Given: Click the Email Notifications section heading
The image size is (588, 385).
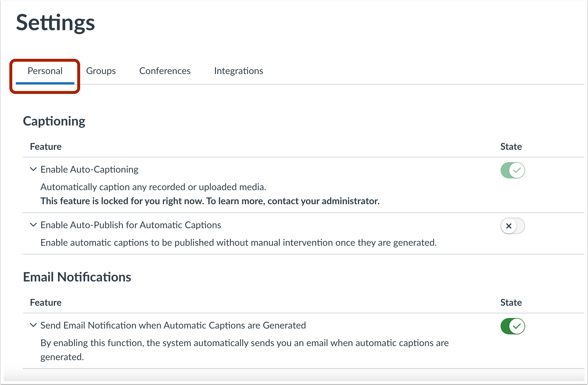Looking at the screenshot, I should point(77,277).
